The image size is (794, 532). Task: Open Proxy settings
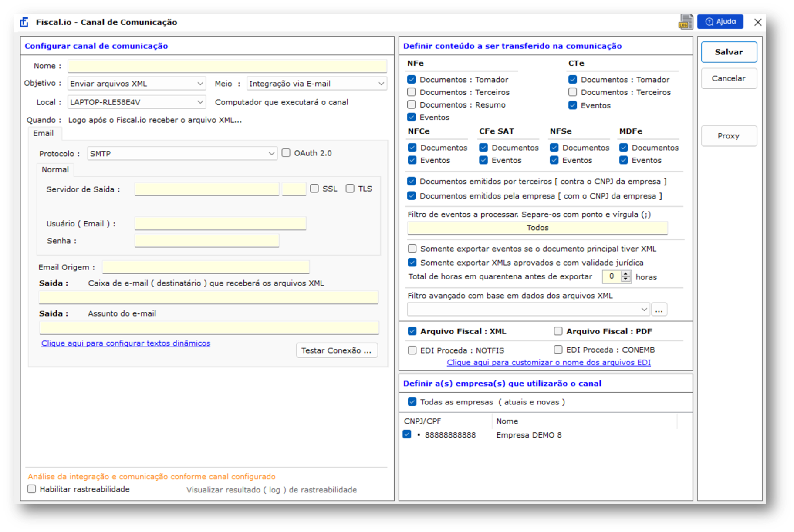[x=729, y=136]
